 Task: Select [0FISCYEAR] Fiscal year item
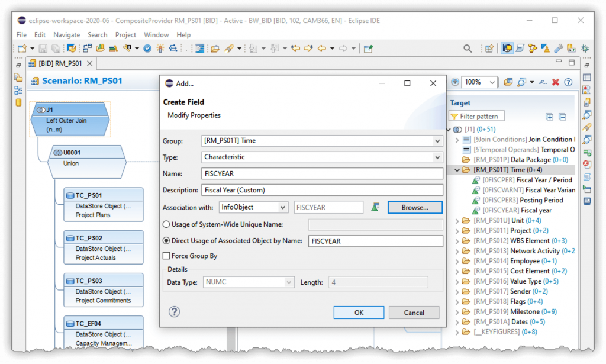click(x=512, y=210)
